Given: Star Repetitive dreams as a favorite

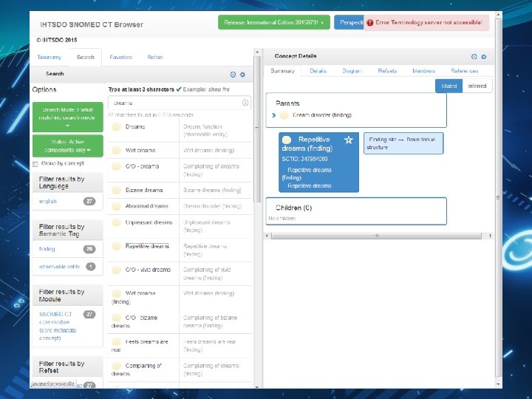Looking at the screenshot, I should point(349,140).
